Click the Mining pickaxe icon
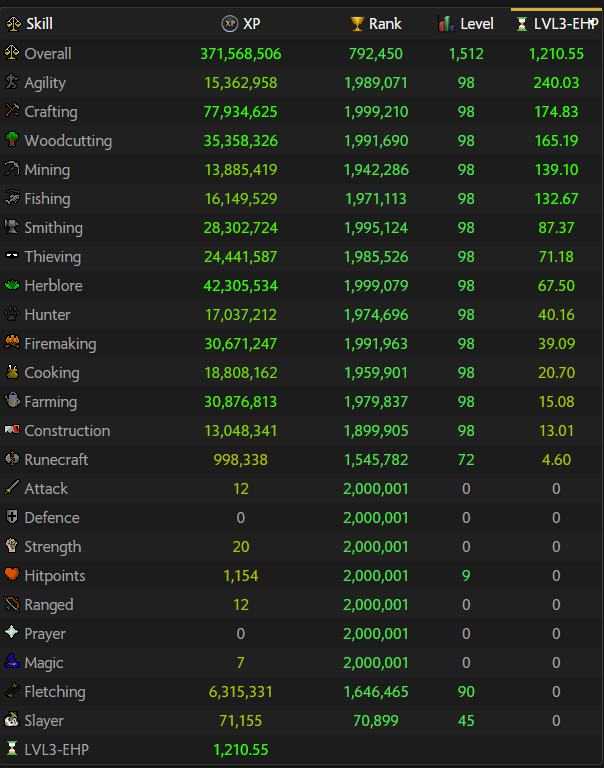This screenshot has width=604, height=768. pos(12,168)
